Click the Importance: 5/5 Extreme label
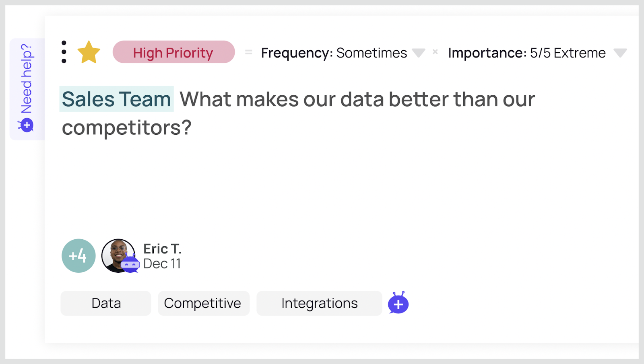The width and height of the screenshot is (644, 364). (526, 53)
